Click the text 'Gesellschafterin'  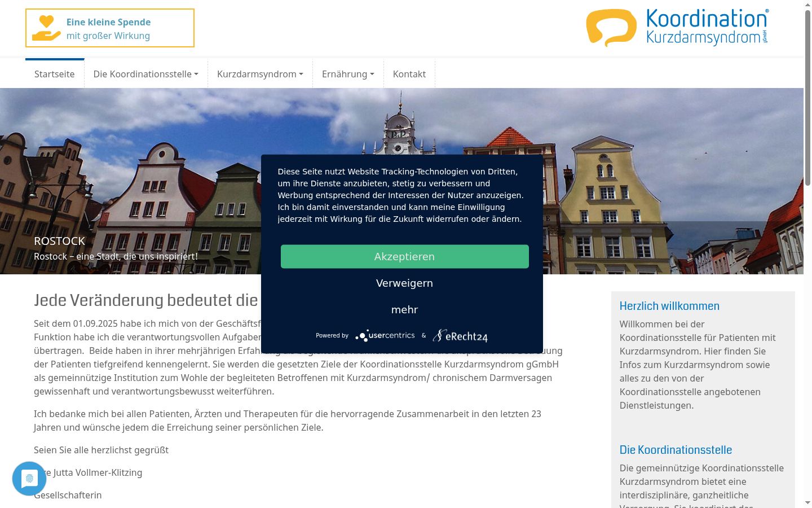click(68, 495)
